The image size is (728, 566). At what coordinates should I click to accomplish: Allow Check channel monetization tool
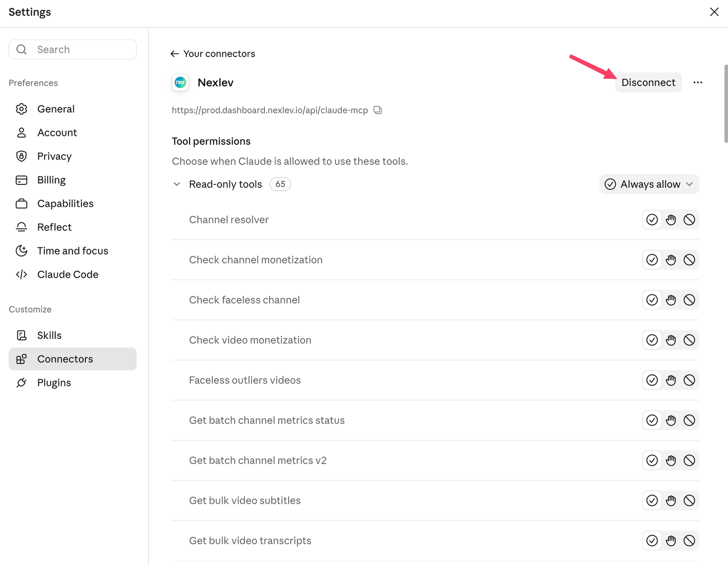pos(652,260)
